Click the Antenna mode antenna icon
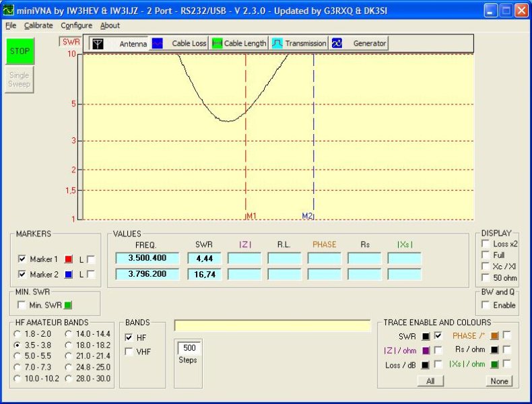 98,44
